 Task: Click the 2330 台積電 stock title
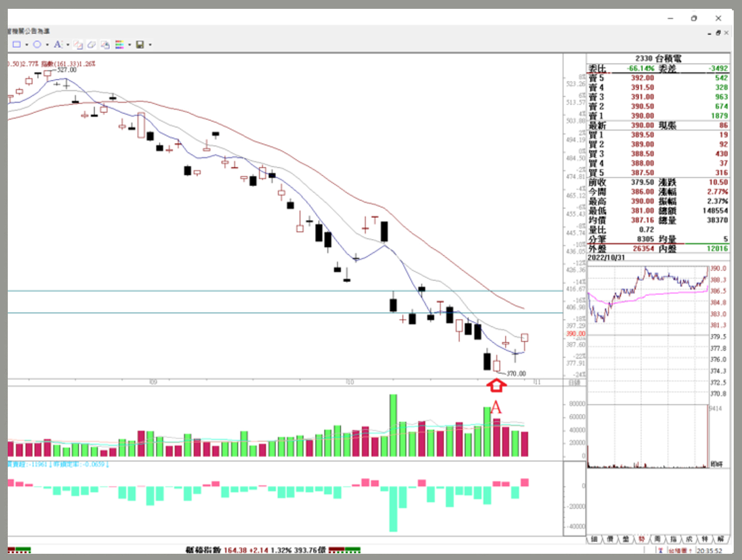658,59
